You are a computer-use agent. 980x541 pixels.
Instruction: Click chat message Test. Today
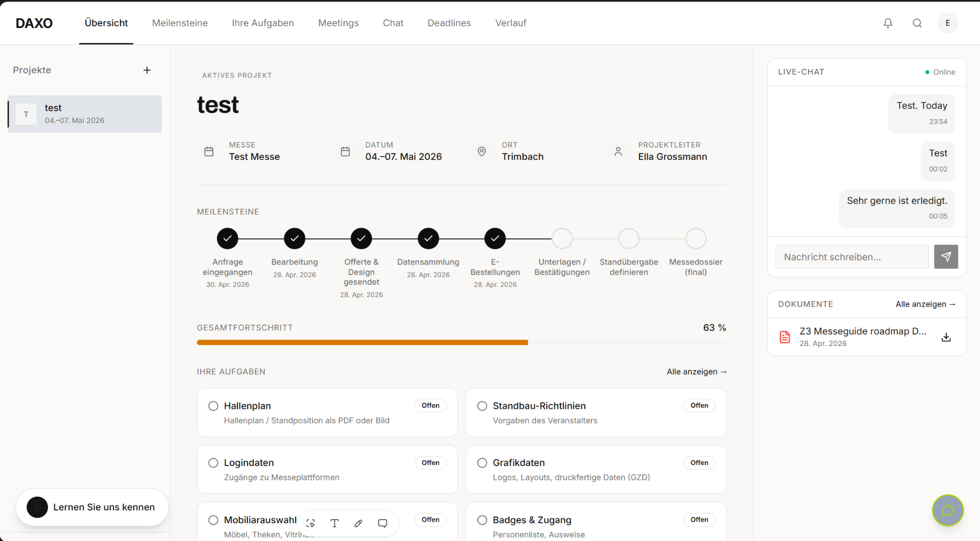tap(921, 113)
